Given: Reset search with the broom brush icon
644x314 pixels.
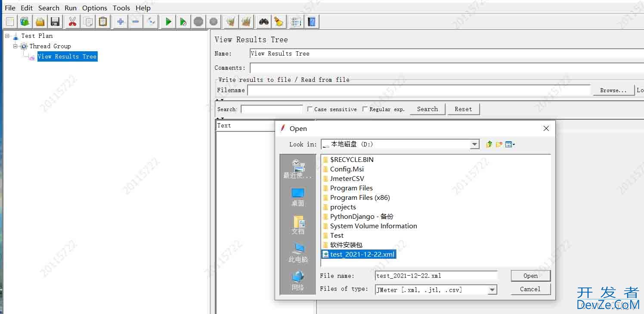Looking at the screenshot, I should pyautogui.click(x=279, y=22).
